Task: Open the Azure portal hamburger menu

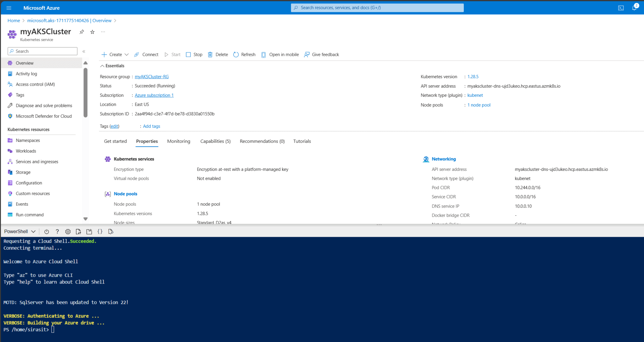Action: pyautogui.click(x=9, y=8)
